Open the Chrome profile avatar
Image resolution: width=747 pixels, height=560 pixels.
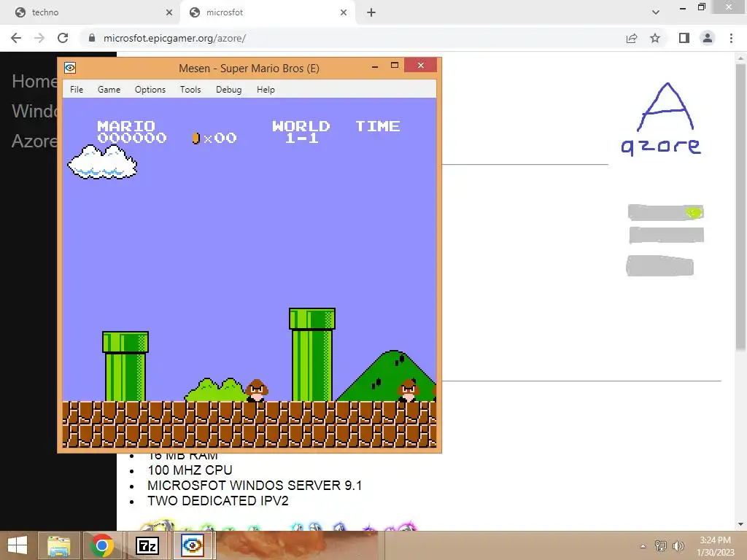pyautogui.click(x=708, y=38)
